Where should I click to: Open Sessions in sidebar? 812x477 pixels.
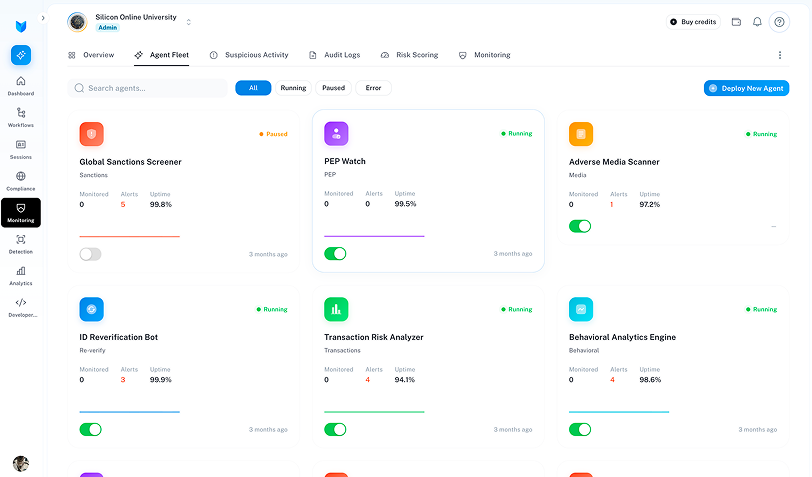[x=21, y=149]
